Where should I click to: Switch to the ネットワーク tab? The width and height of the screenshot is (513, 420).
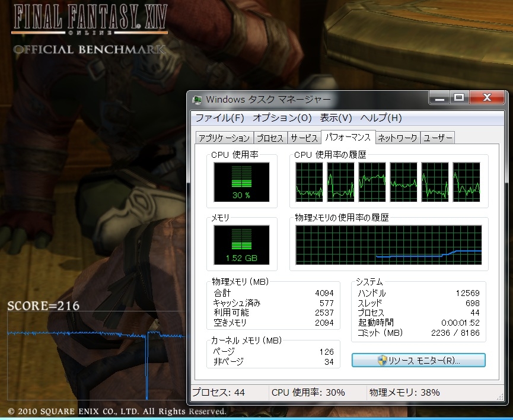coord(397,138)
